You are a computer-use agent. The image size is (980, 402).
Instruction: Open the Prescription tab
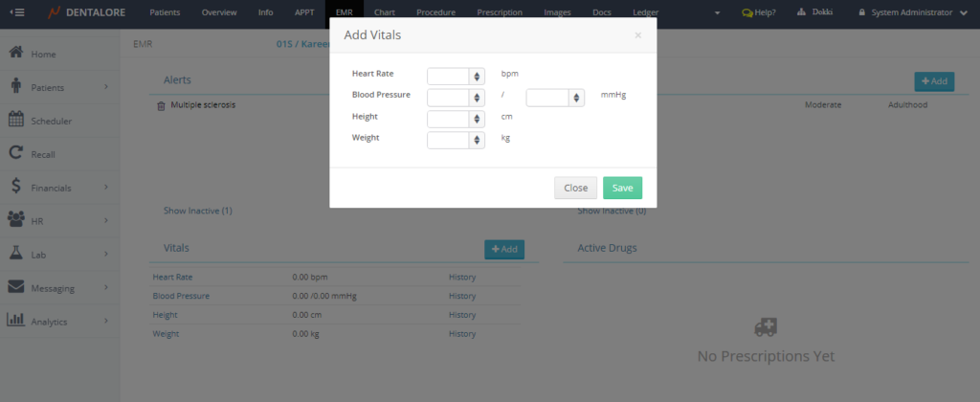click(x=499, y=12)
